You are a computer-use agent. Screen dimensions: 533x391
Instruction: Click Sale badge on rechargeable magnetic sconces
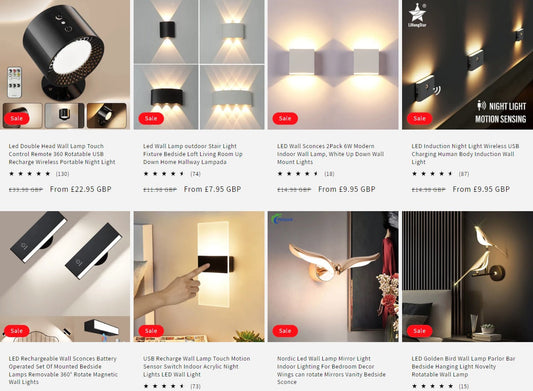17,331
